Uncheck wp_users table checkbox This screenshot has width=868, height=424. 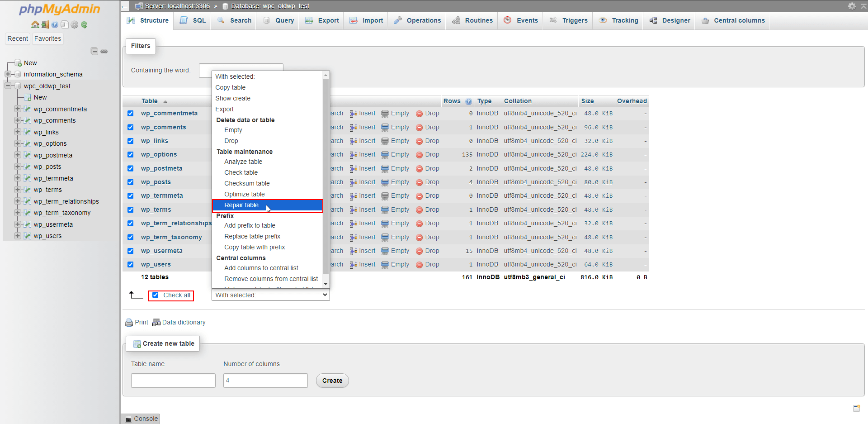point(131,265)
